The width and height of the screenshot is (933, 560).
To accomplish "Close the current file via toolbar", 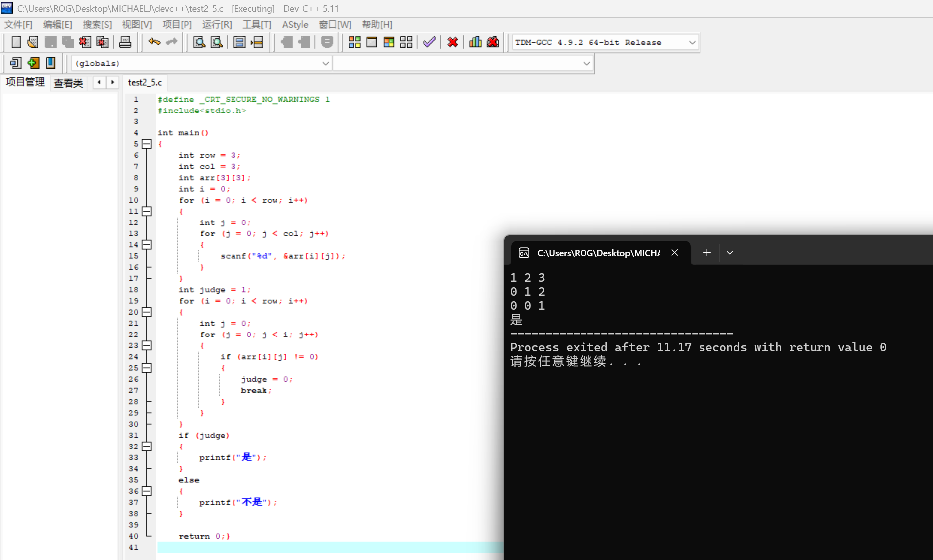I will click(85, 42).
